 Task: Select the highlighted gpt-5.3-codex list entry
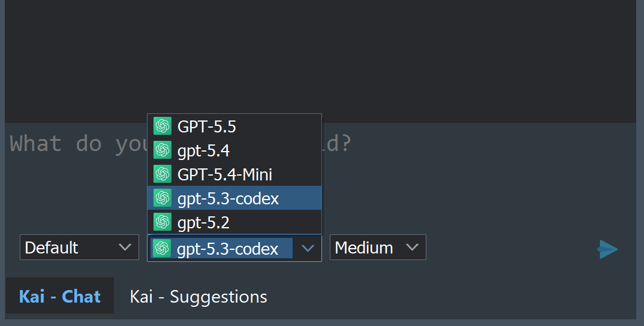click(x=234, y=198)
